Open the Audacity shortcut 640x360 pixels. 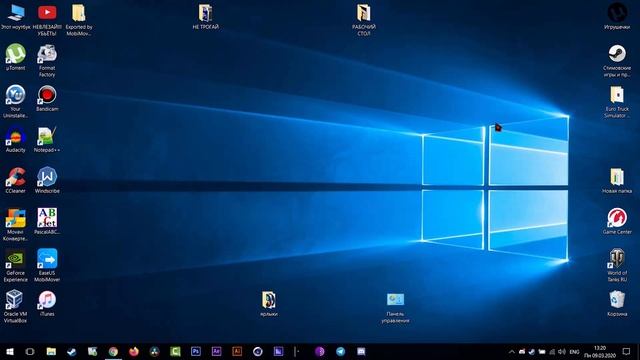[16, 139]
